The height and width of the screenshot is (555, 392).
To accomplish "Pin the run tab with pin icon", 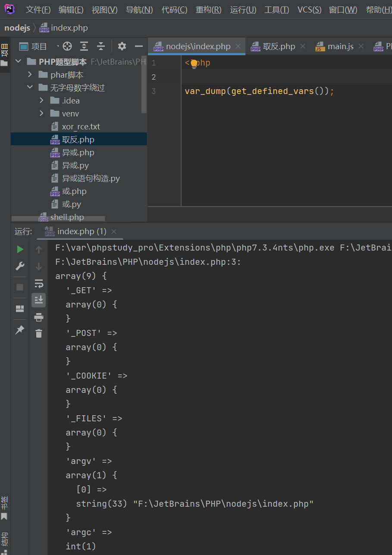I will click(20, 330).
